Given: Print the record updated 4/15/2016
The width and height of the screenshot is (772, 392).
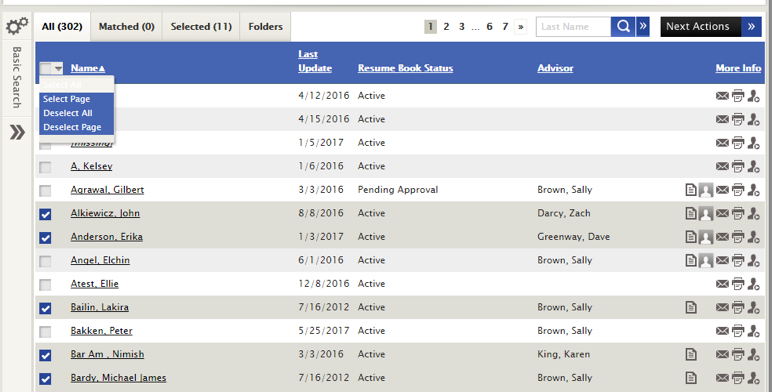Looking at the screenshot, I should pos(738,119).
